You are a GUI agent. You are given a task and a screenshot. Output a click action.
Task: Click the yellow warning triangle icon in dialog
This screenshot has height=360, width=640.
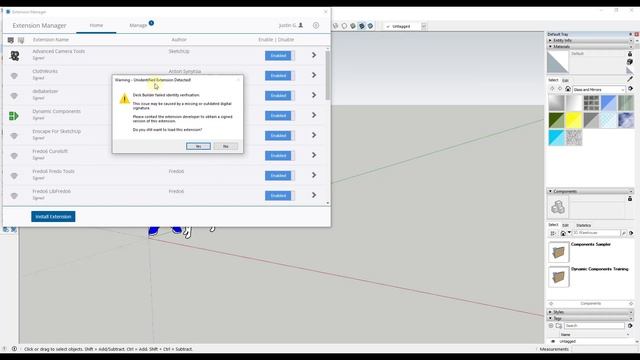(x=124, y=98)
